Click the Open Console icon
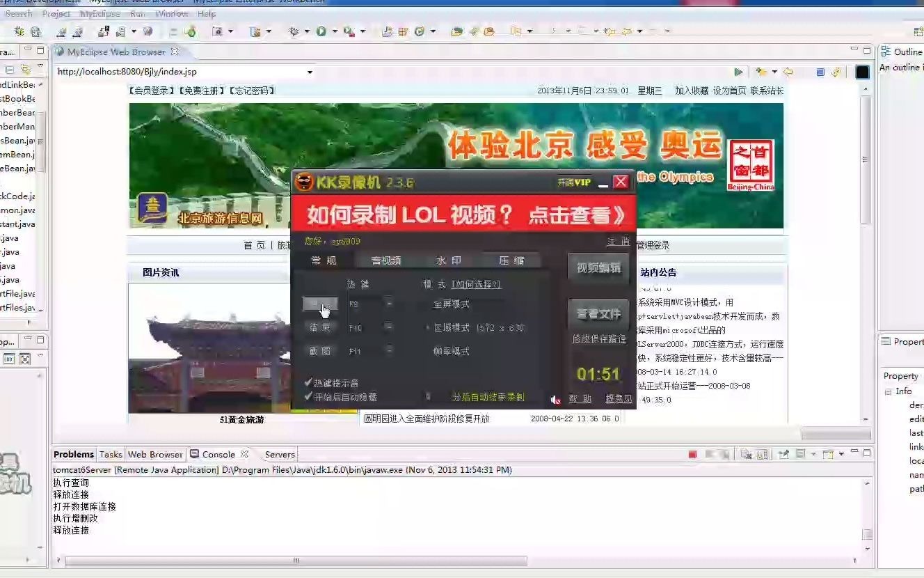This screenshot has height=578, width=924. coord(827,454)
